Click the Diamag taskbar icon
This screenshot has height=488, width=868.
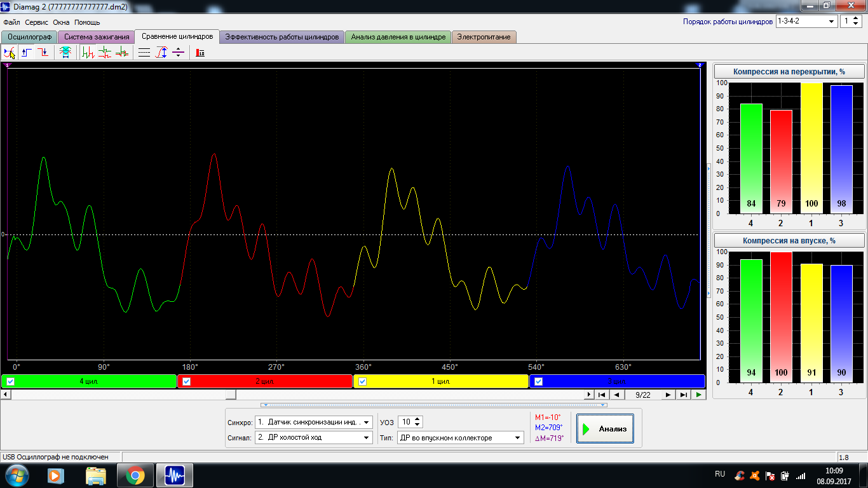pyautogui.click(x=175, y=475)
